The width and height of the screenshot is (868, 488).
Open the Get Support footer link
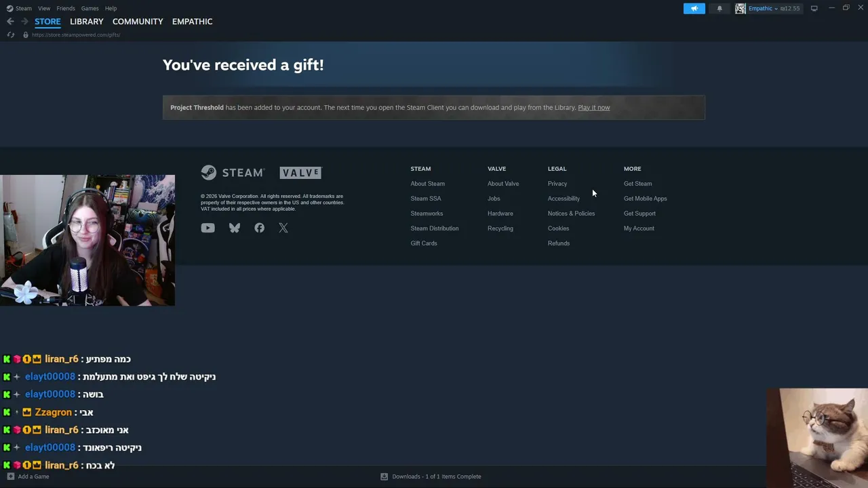pos(639,213)
